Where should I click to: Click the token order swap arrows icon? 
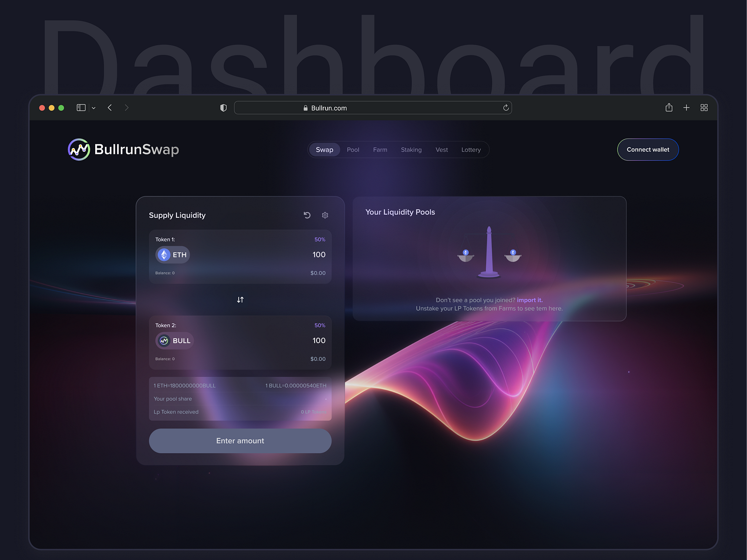click(x=240, y=300)
